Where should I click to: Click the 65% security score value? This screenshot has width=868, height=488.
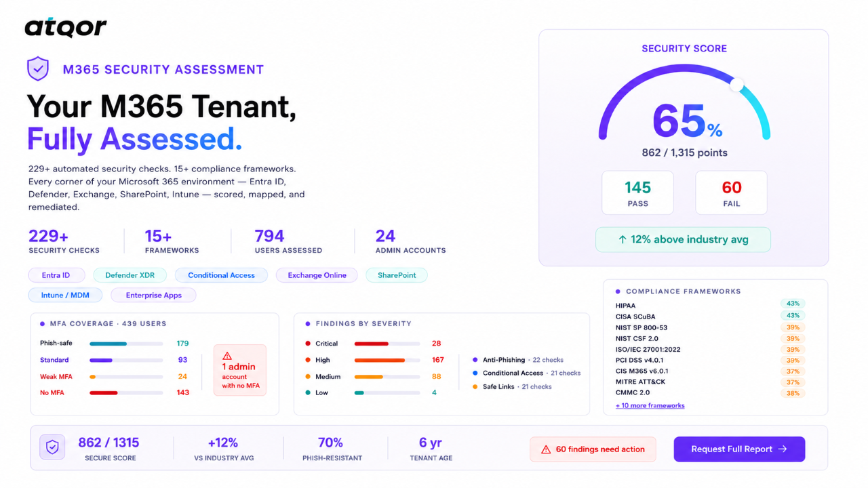pyautogui.click(x=687, y=121)
